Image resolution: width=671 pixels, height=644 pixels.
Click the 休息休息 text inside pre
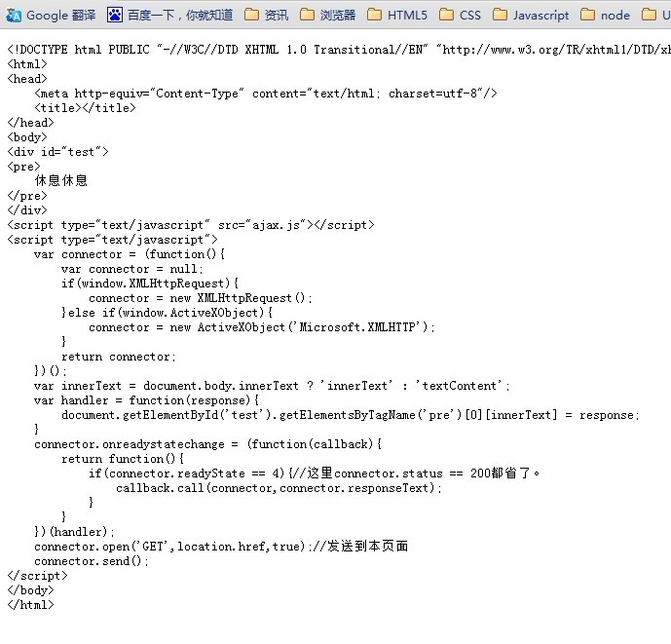point(61,180)
